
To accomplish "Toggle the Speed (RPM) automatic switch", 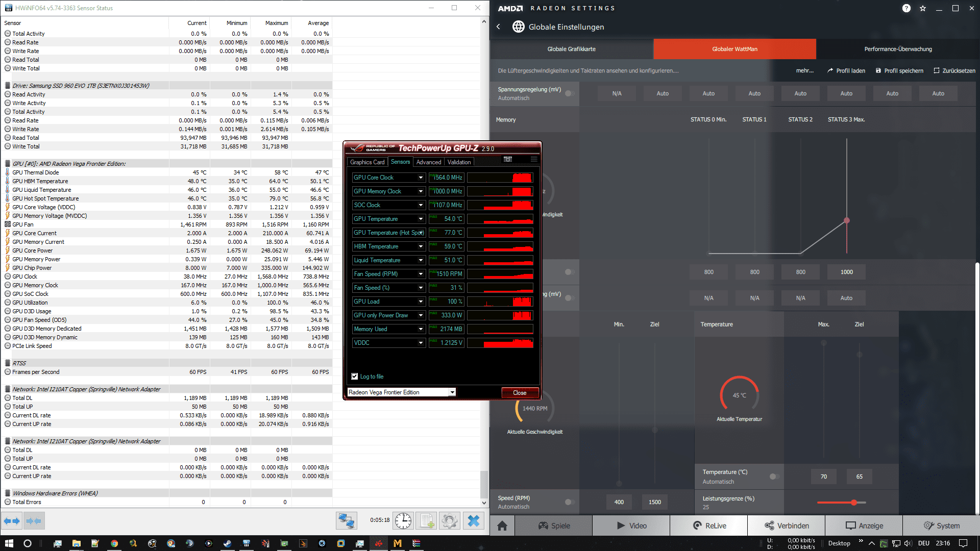I will [x=570, y=502].
